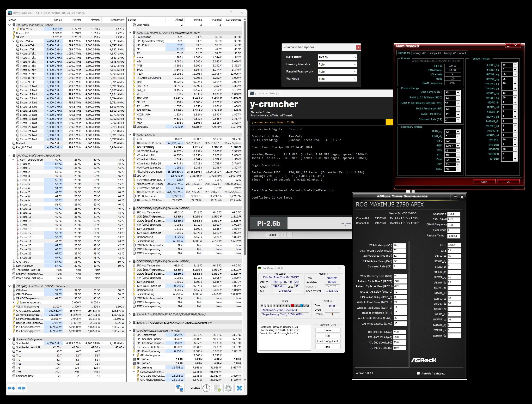Open the About tab in MemTweakIt

[x=462, y=53]
